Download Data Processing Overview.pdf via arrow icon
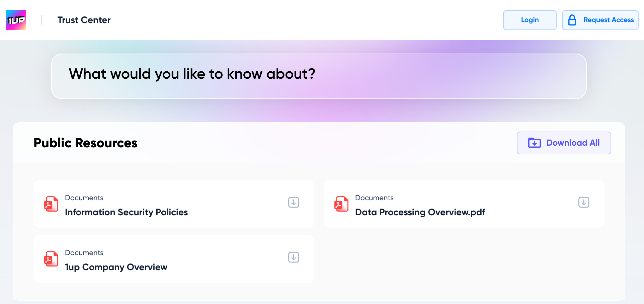The width and height of the screenshot is (644, 304). [583, 202]
